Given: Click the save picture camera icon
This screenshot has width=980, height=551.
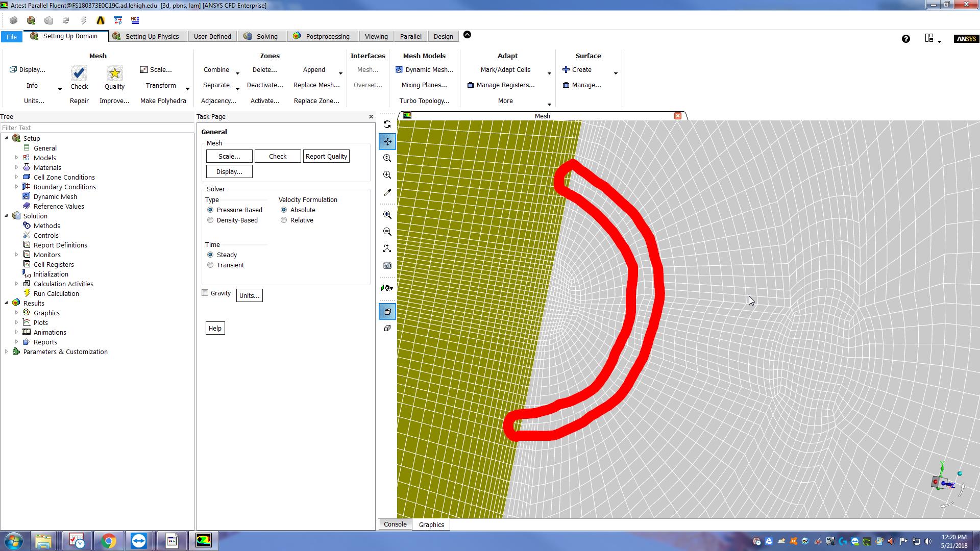Looking at the screenshot, I should pyautogui.click(x=387, y=265).
